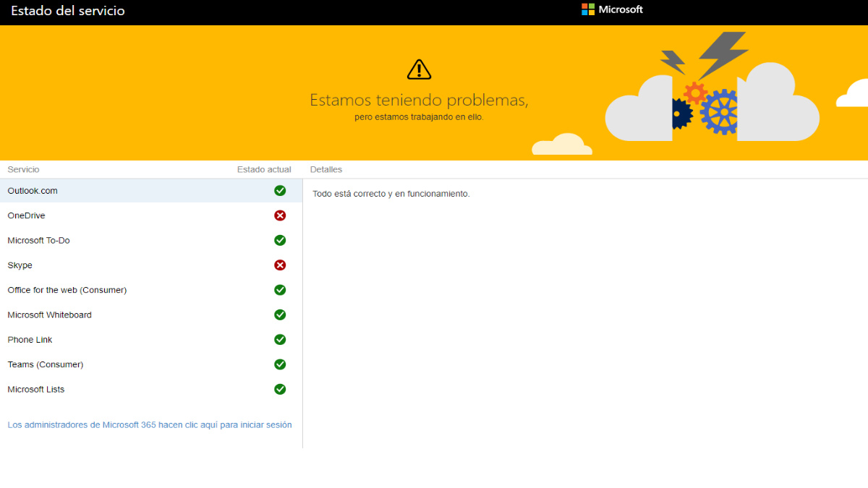Image resolution: width=868 pixels, height=488 pixels.
Task: Click the 'Estado actual' column header
Action: [264, 169]
